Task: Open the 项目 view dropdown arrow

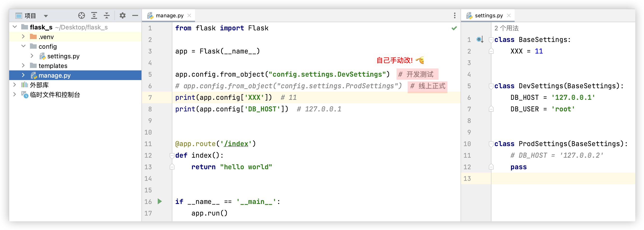Action: point(46,16)
